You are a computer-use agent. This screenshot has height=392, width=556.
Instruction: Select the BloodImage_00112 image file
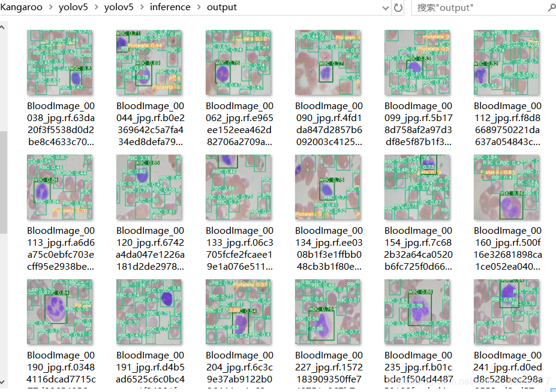pos(507,62)
